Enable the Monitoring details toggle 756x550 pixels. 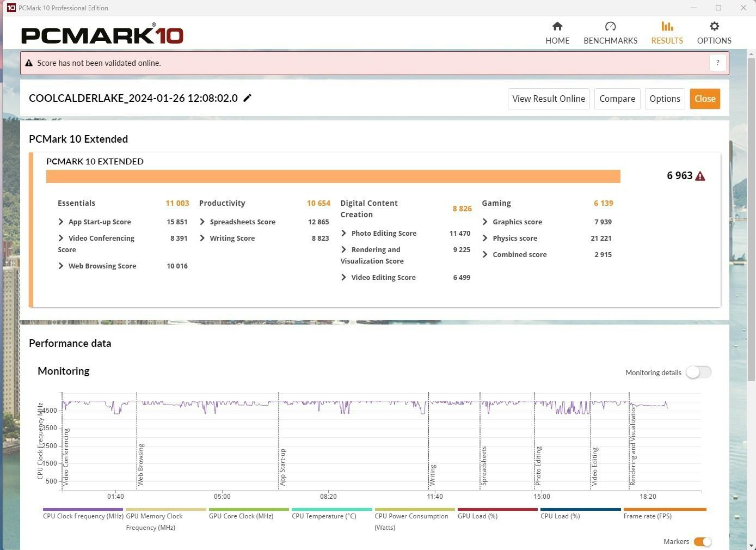698,372
